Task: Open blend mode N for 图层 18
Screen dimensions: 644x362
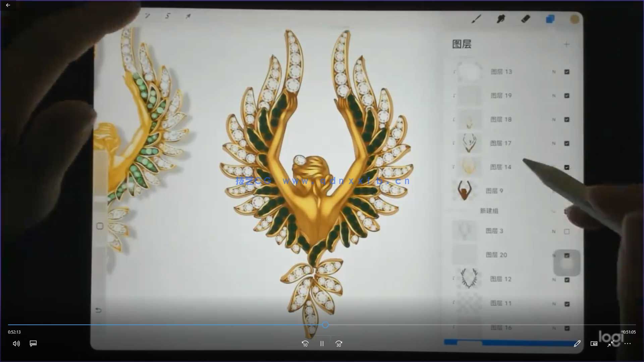Action: click(554, 120)
